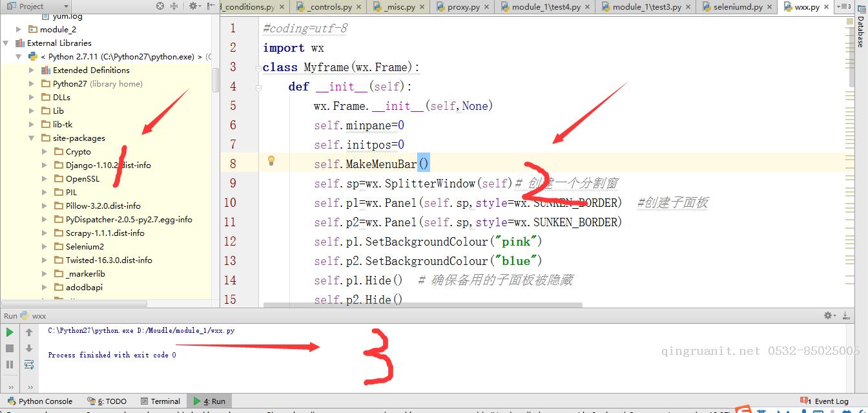The width and height of the screenshot is (868, 413).
Task: Collapse the site-packages folder
Action: (x=32, y=138)
